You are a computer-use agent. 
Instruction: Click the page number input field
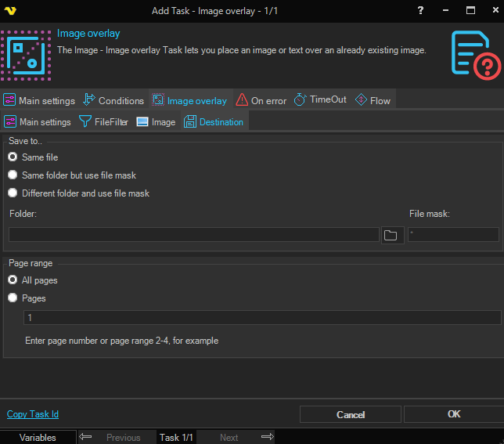pyautogui.click(x=262, y=318)
